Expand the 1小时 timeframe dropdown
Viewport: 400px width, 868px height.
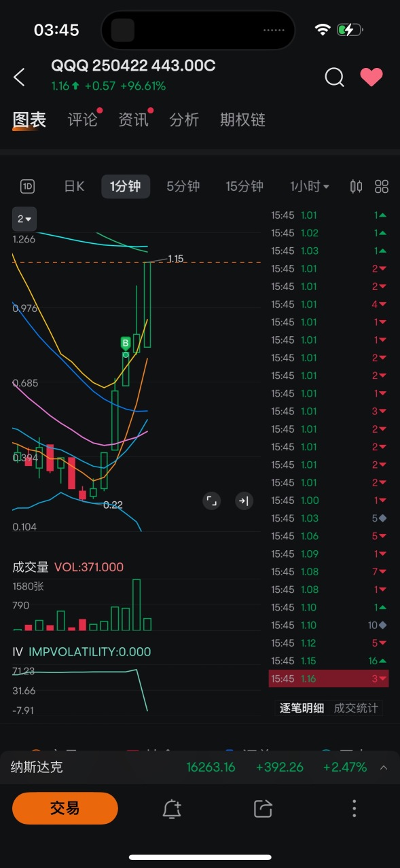point(310,186)
